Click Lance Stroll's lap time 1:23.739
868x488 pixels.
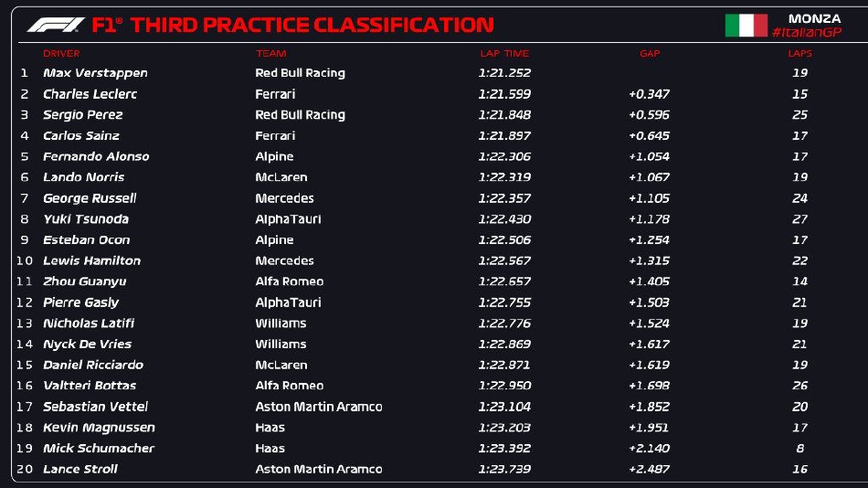(504, 470)
